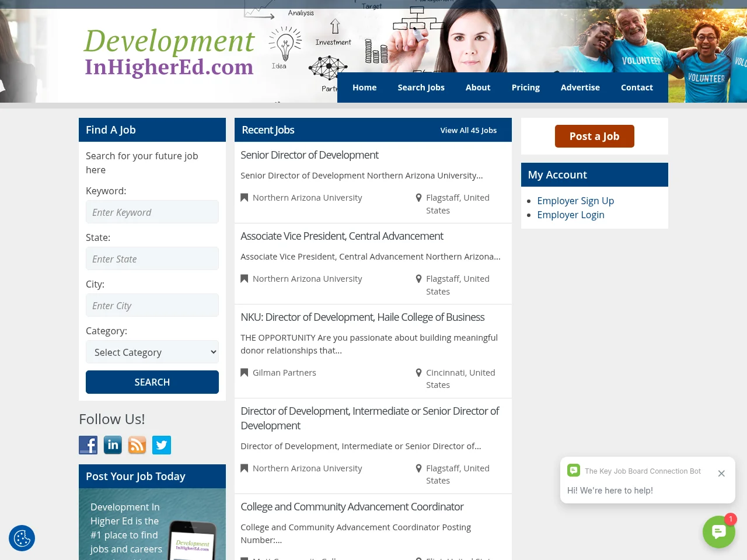Open cookie preferences icon
Image resolution: width=747 pixels, height=560 pixels.
(x=22, y=538)
